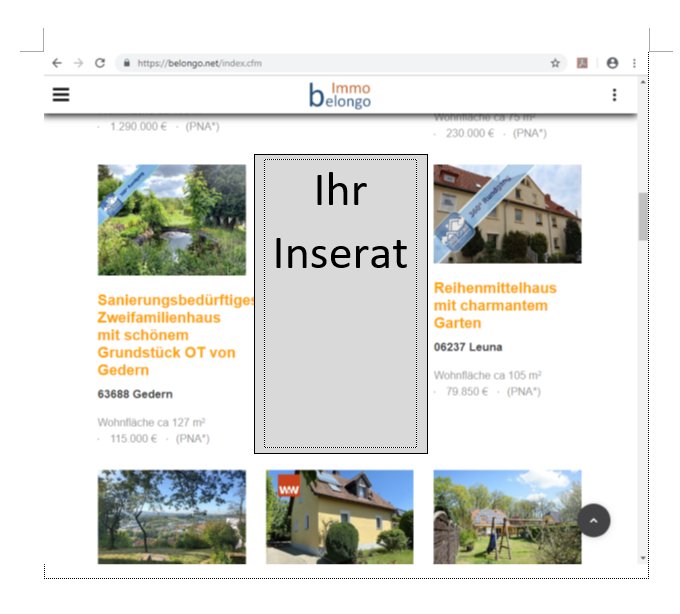Click the address bar URL field
The image size is (680, 614).
(341, 63)
